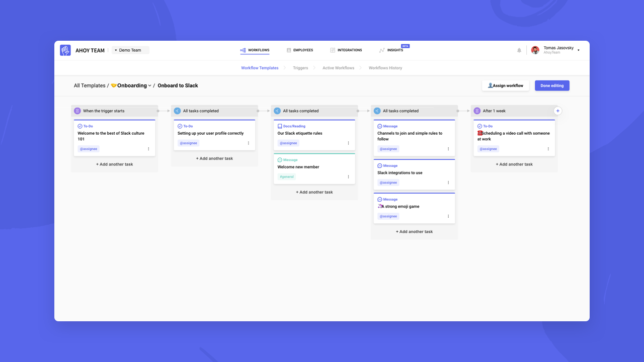Open options for 'A strong emoji game'

click(448, 216)
